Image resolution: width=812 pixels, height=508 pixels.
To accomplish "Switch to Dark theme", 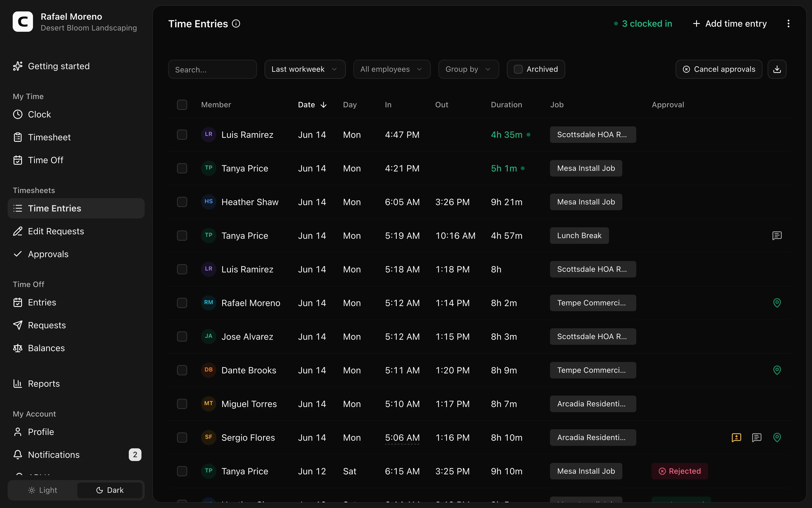I will 110,490.
